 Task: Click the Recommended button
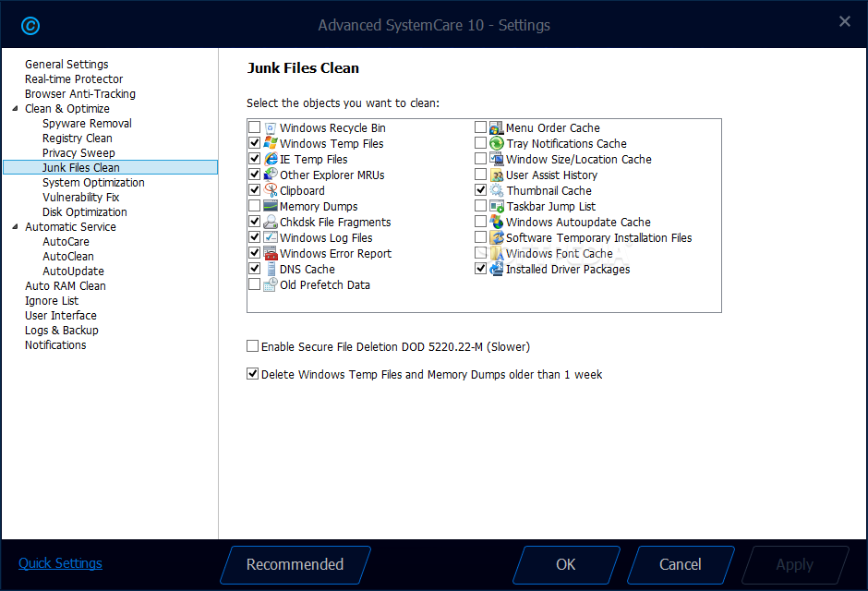click(x=295, y=564)
